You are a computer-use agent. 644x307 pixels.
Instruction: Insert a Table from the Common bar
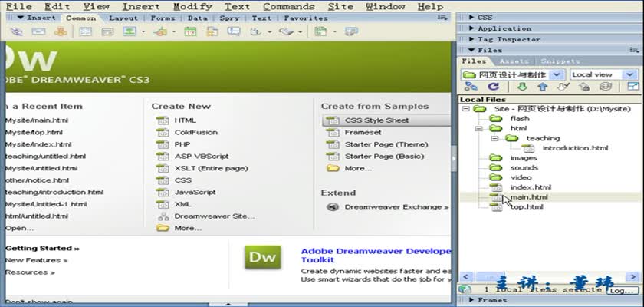(85, 31)
